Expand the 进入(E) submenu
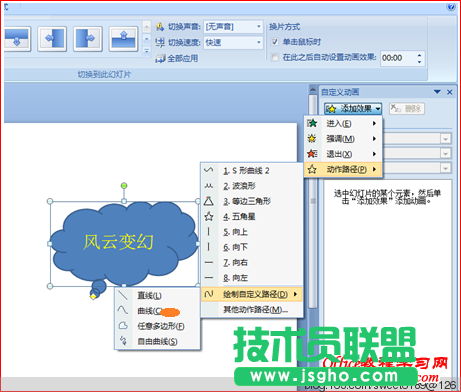 (343, 123)
